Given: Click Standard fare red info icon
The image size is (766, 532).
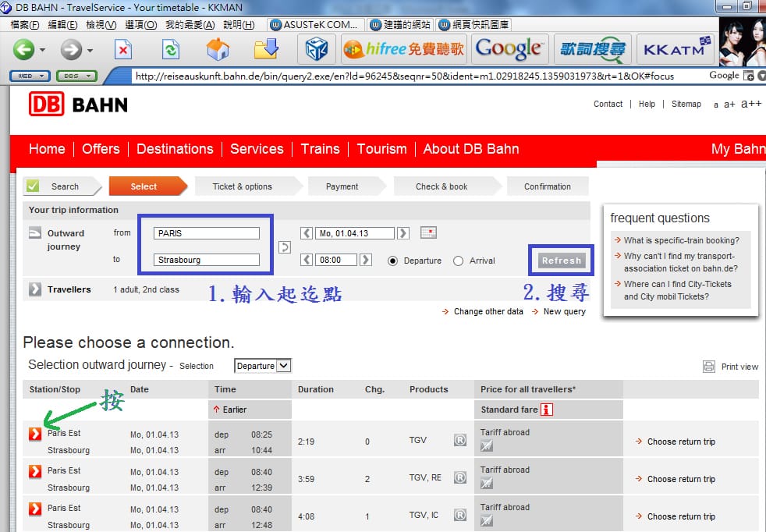Looking at the screenshot, I should pyautogui.click(x=547, y=410).
